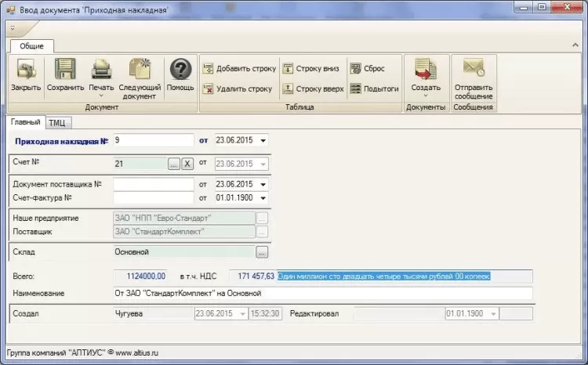Click ЗАО "СтандартКомплект" supplier field

pyautogui.click(x=183, y=232)
